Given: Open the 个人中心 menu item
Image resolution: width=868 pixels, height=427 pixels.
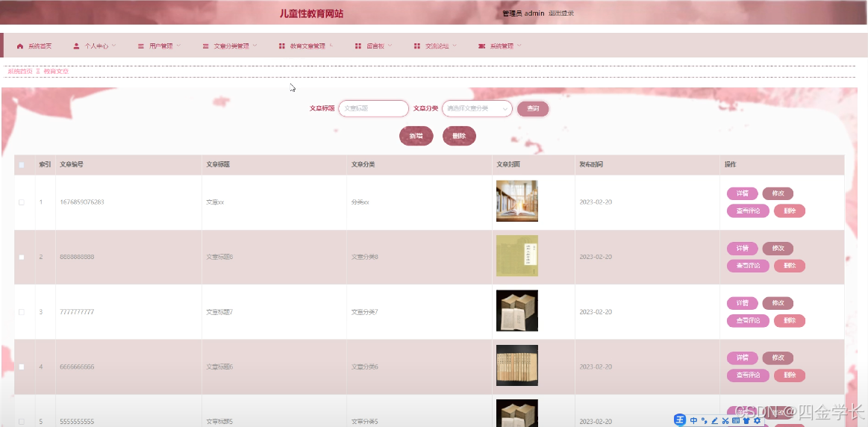Looking at the screenshot, I should click(96, 46).
